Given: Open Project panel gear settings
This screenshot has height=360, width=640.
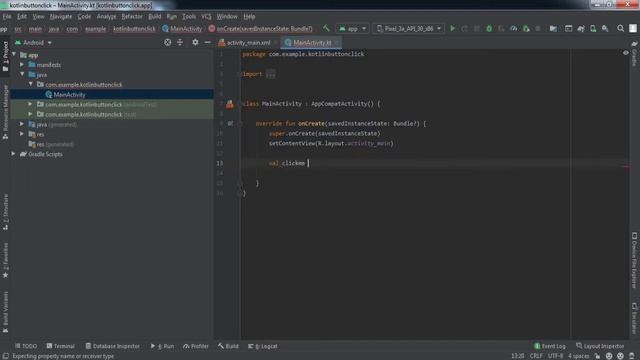Looking at the screenshot, I should tap(195, 42).
